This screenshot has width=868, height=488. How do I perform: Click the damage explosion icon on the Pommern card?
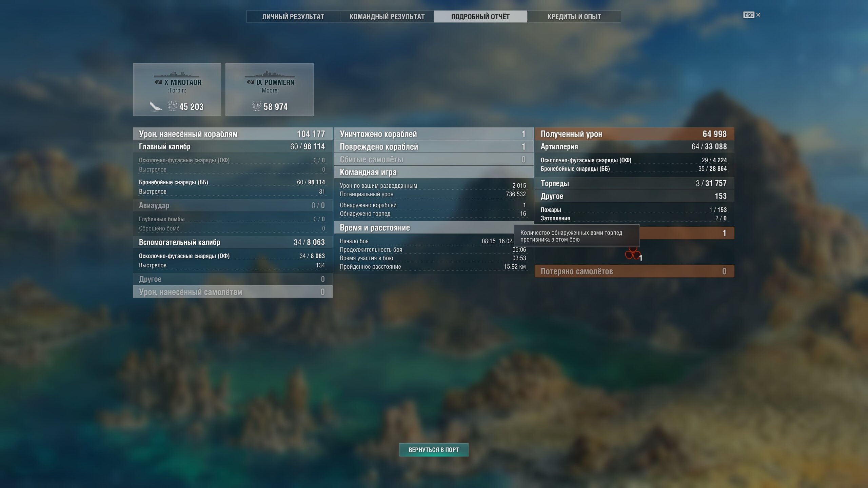click(257, 106)
